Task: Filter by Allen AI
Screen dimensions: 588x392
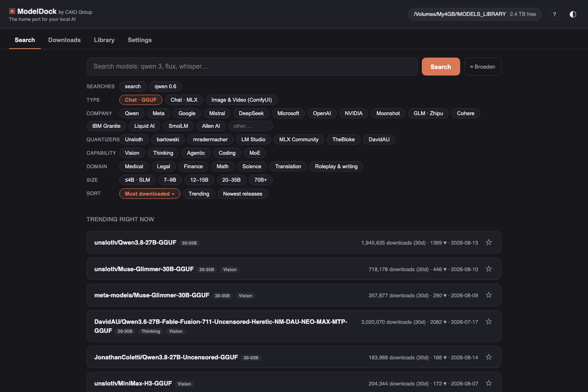Action: tap(211, 126)
